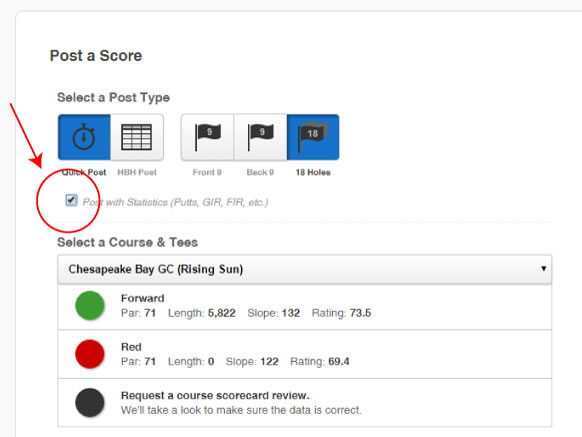This screenshot has width=582, height=437.
Task: Select the Quick Post stopwatch icon
Action: point(84,137)
